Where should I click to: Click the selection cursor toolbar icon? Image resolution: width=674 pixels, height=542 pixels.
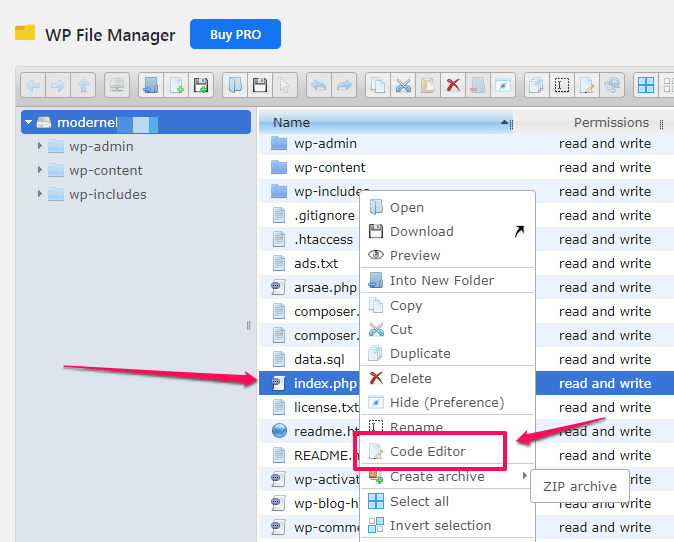[x=285, y=85]
